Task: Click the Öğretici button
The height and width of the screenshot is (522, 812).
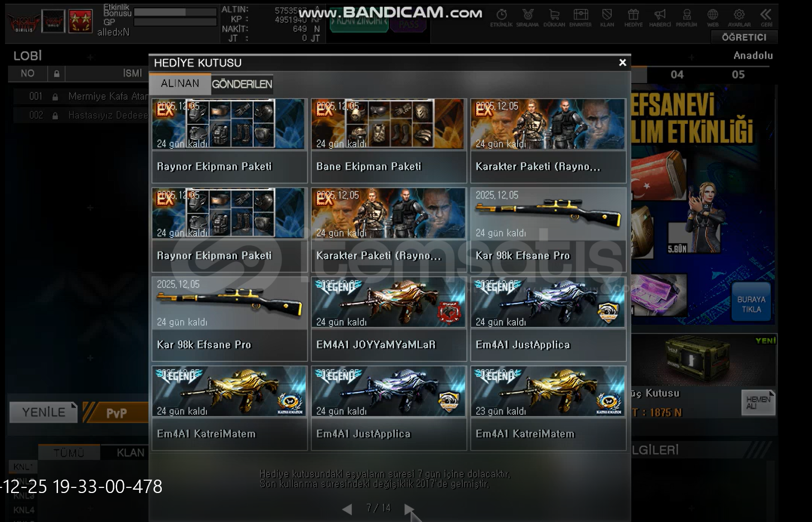Action: [744, 37]
